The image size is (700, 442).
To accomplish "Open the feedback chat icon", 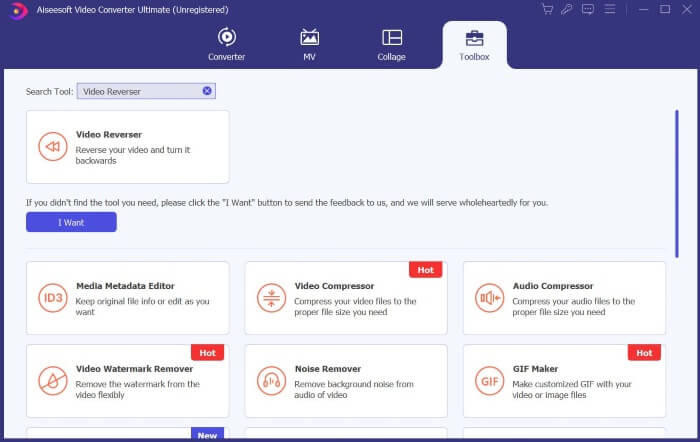I will (588, 9).
